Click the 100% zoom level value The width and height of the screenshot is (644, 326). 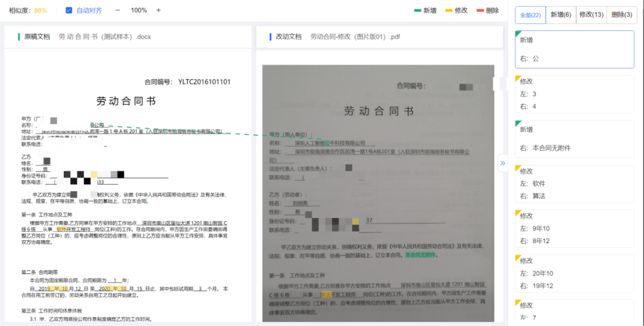139,10
